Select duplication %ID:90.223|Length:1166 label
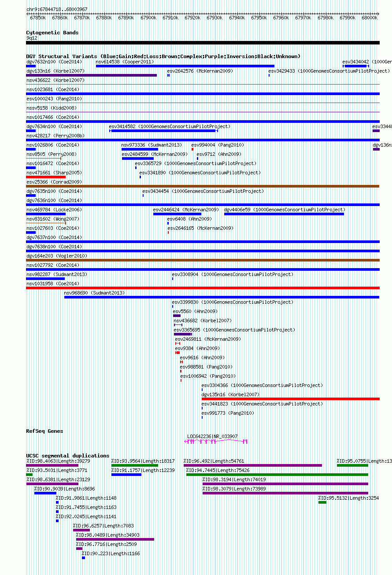This screenshot has width=392, height=575. 111,553
